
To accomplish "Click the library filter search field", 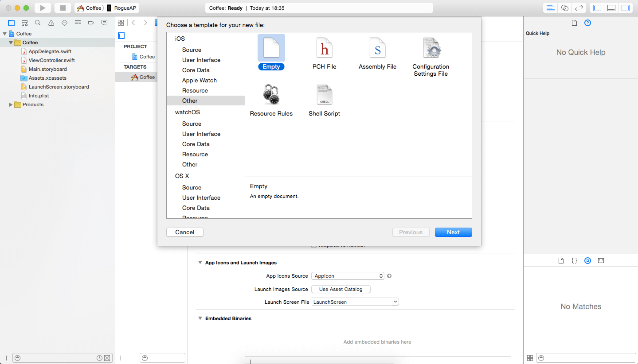I will [586, 358].
